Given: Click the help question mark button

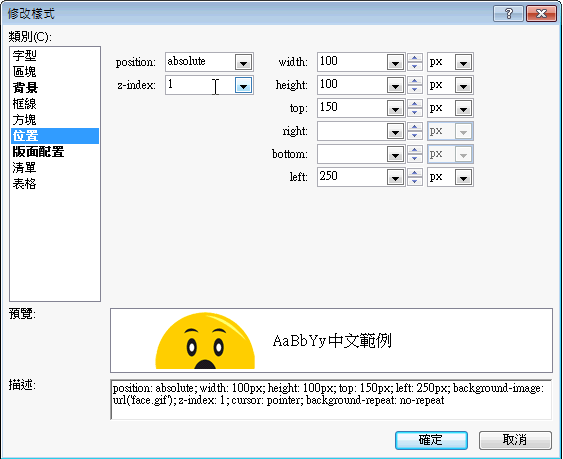Looking at the screenshot, I should point(508,14).
